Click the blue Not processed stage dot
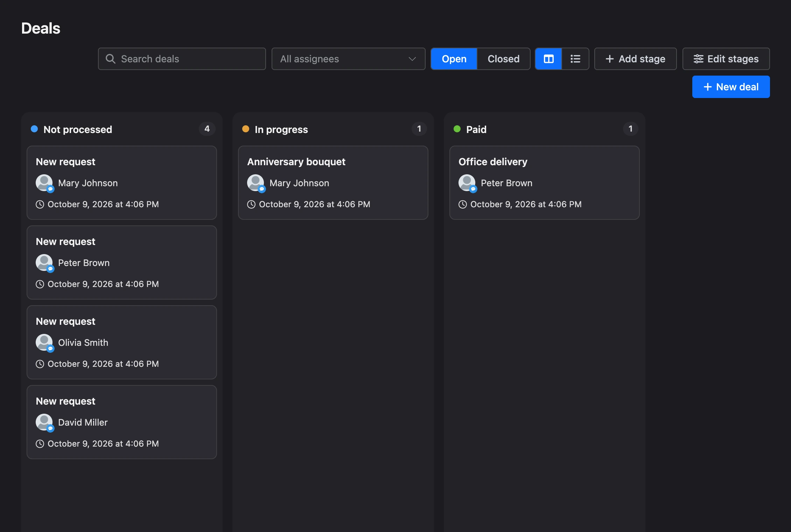This screenshot has height=532, width=791. coord(34,129)
